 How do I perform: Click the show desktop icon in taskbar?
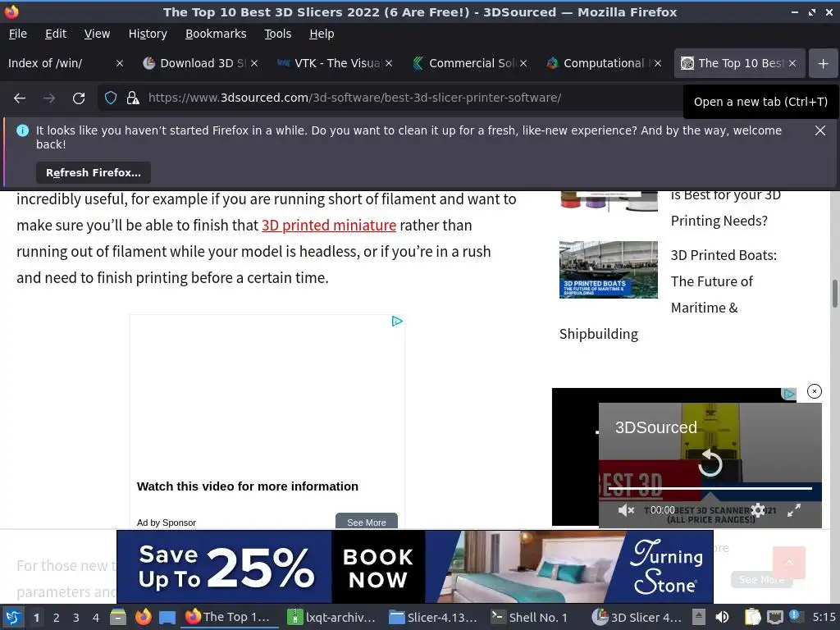click(167, 618)
